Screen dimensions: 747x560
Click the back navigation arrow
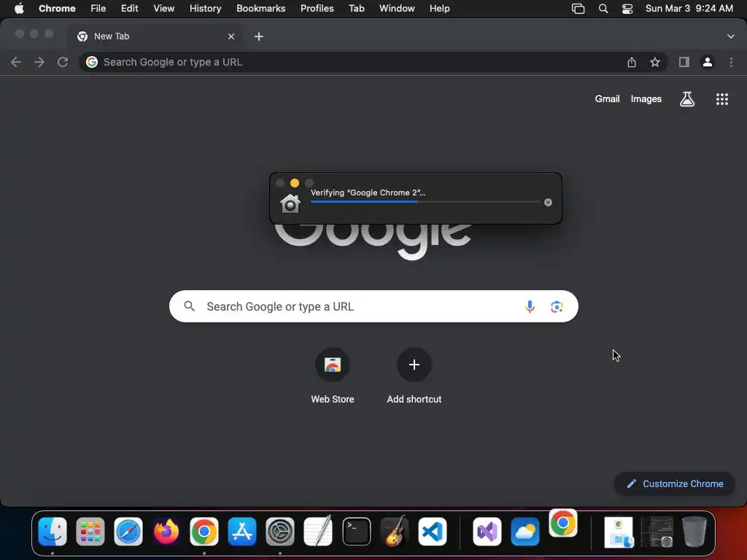pos(16,62)
